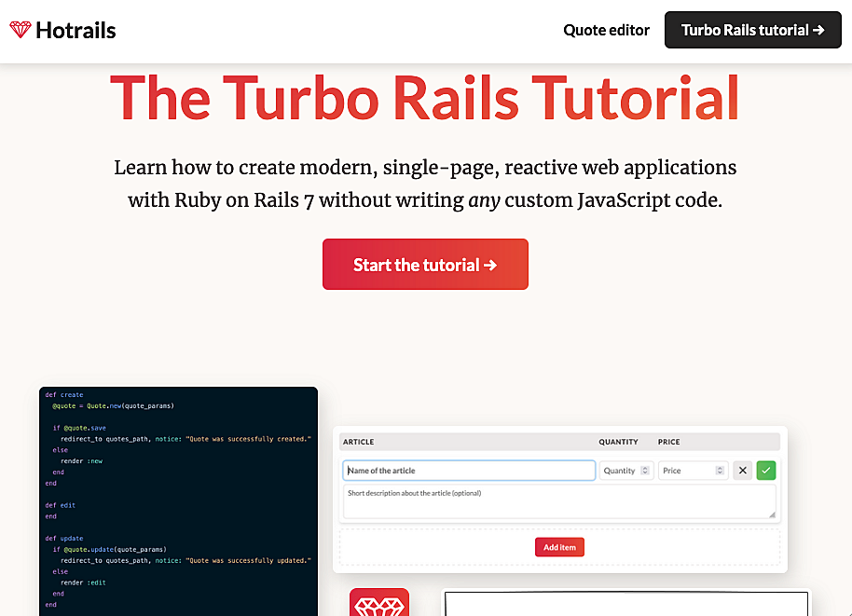Screen dimensions: 852x616
Task: Click the Hotrails ruby gem logo icon
Action: [21, 30]
